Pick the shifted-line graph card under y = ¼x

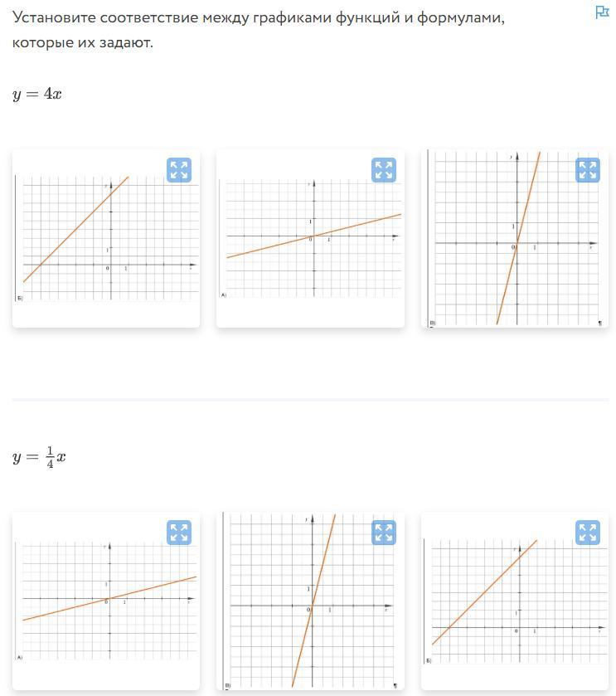click(x=515, y=601)
